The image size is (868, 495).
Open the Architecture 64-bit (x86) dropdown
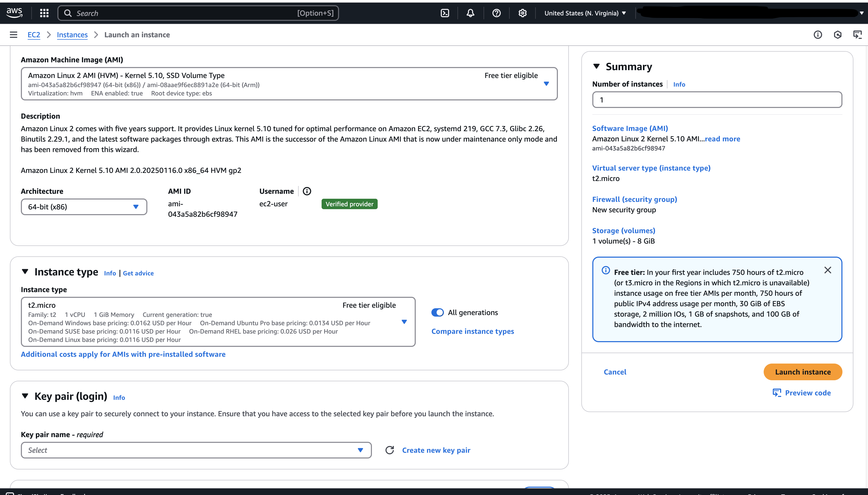tap(84, 207)
